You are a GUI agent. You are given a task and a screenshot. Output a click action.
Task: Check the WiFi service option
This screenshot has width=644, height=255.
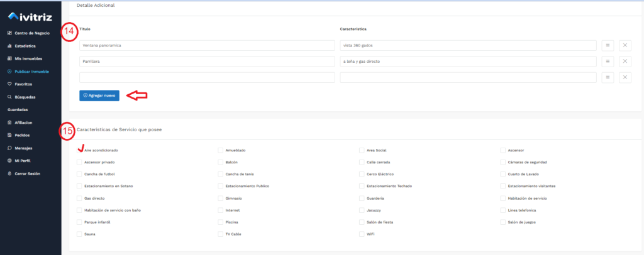coord(362,234)
